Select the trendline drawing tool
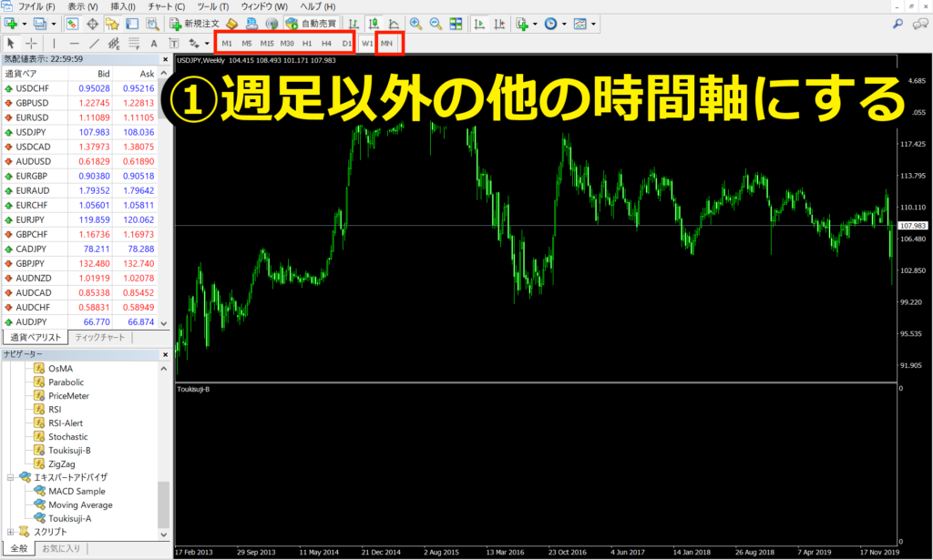 click(94, 43)
